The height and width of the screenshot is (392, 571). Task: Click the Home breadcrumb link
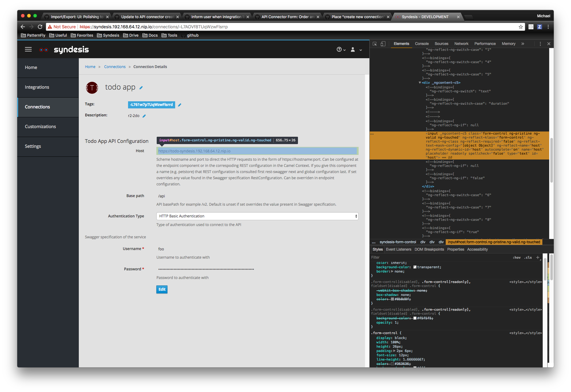(90, 67)
